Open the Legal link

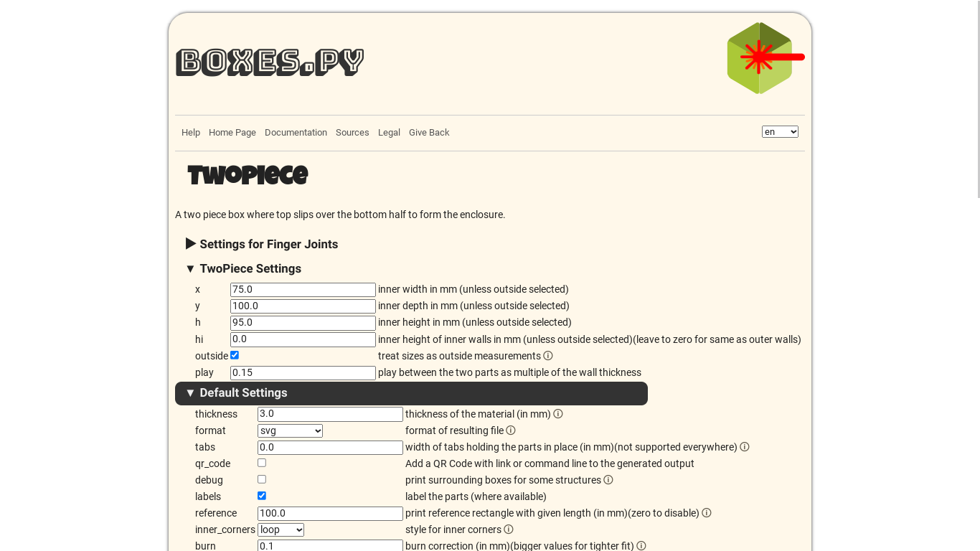(x=389, y=133)
